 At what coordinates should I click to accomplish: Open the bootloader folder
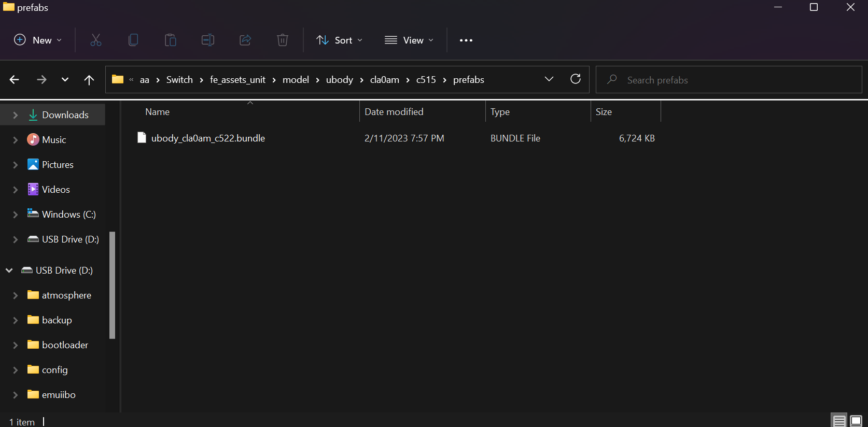click(65, 345)
